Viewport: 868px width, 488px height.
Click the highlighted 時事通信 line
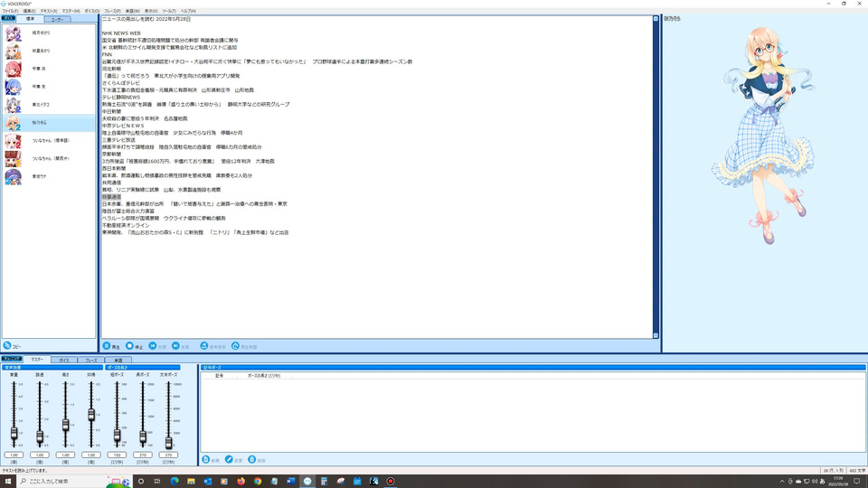111,197
